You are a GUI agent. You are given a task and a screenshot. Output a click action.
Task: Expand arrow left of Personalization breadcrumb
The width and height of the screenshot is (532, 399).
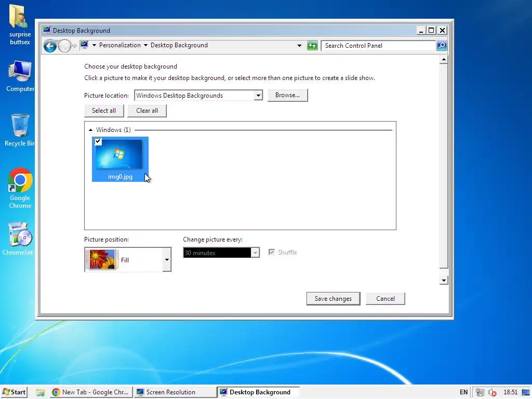pos(95,45)
